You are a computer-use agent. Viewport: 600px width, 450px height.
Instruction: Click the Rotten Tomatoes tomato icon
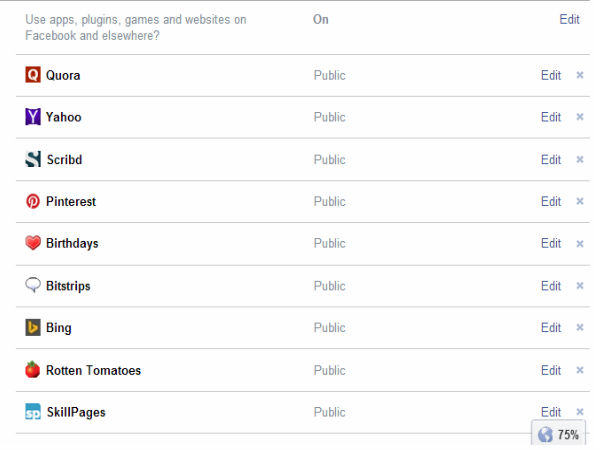pos(33,369)
